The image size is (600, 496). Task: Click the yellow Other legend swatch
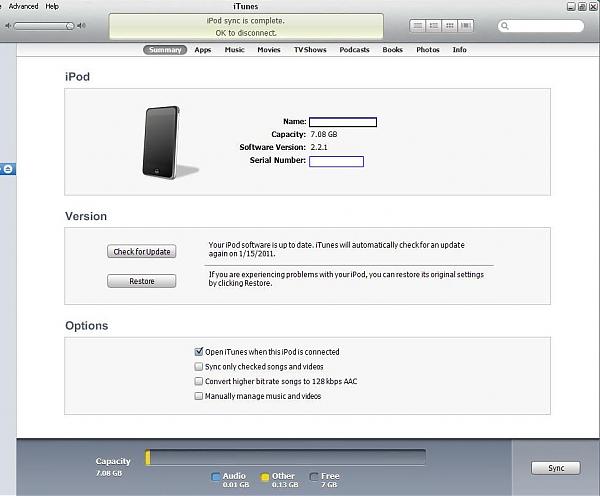tap(264, 476)
